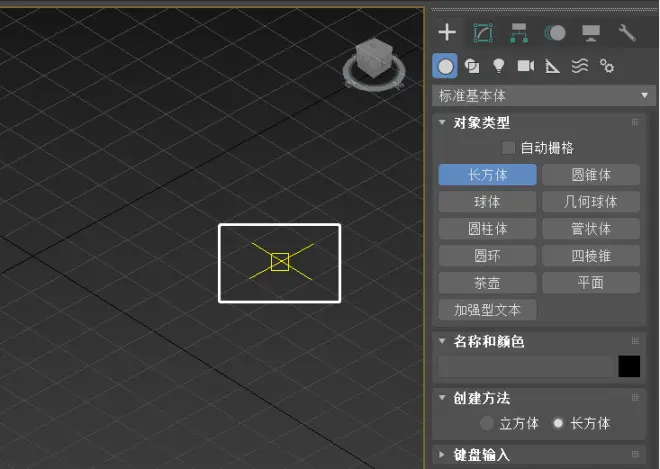Select the Systems gears icon
The height and width of the screenshot is (469, 660).
(607, 66)
